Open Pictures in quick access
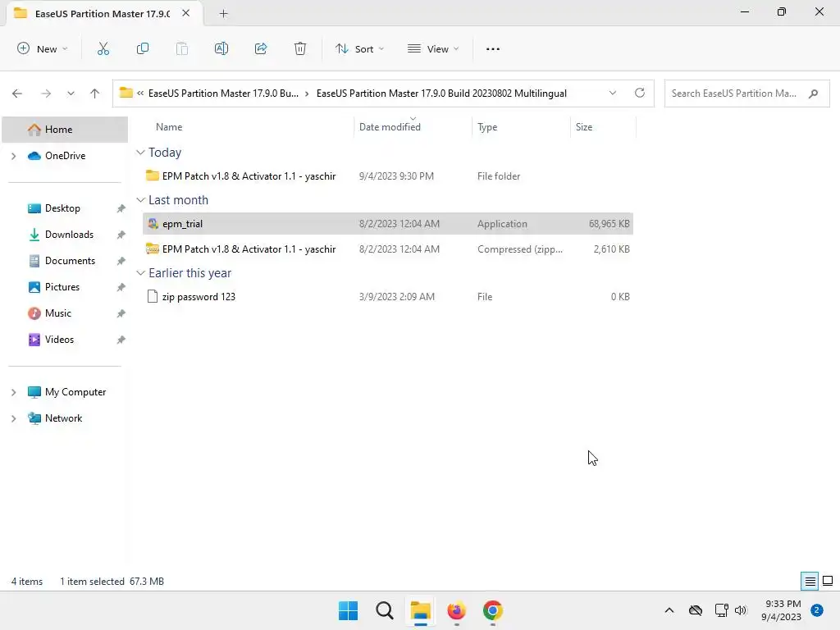 click(x=62, y=287)
